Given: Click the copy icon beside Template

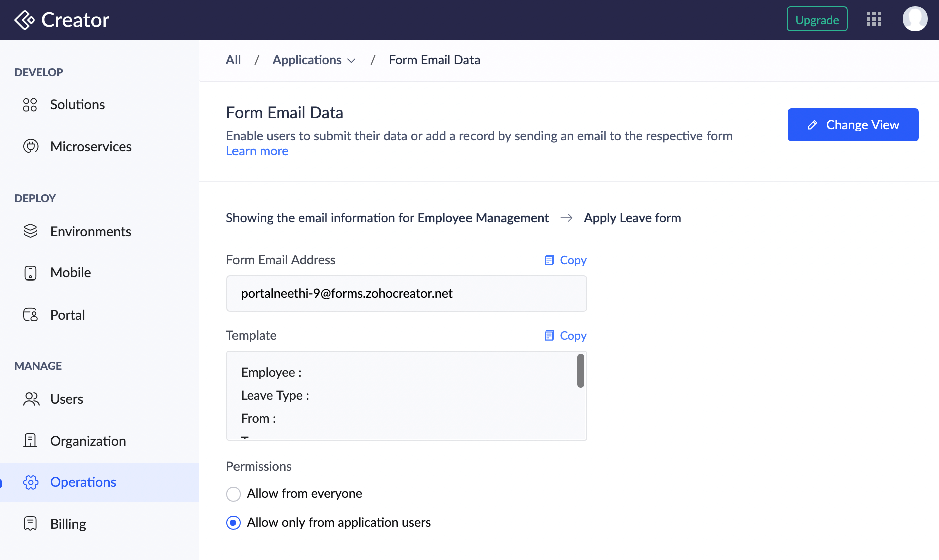Looking at the screenshot, I should coord(549,336).
